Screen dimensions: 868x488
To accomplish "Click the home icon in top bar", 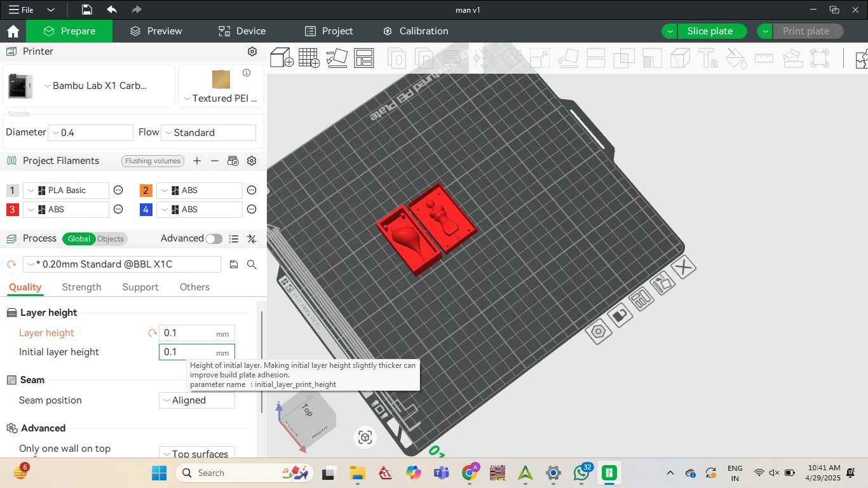I will click(x=13, y=31).
